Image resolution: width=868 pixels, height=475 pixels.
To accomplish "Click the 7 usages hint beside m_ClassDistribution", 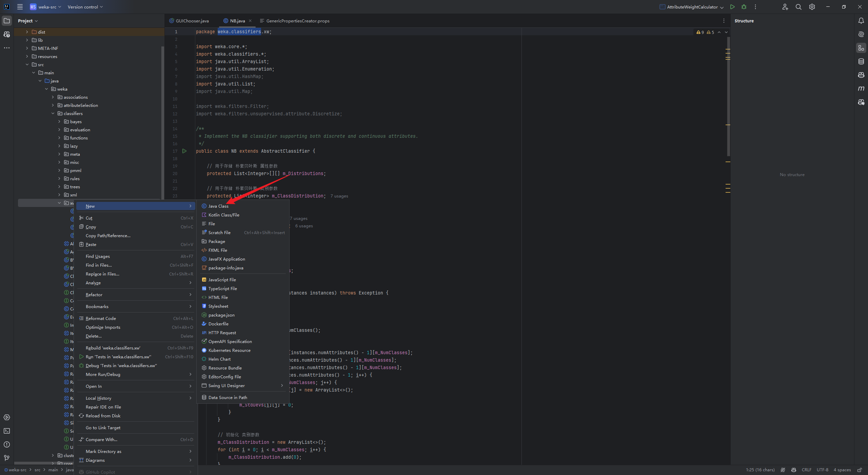I will tap(339, 196).
